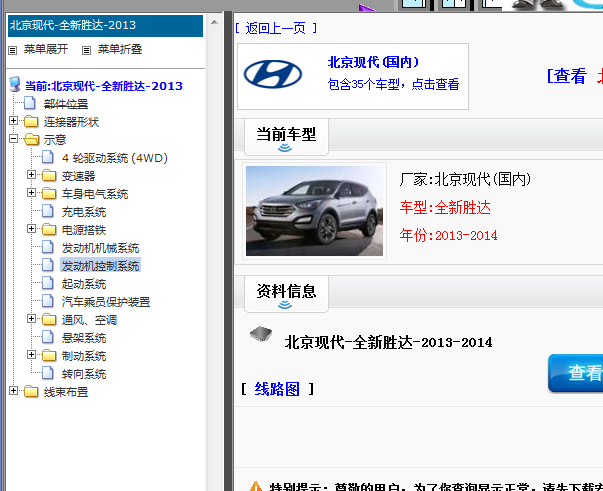The height and width of the screenshot is (491, 603).
Task: Click the page icon for 发动机控制系统
Action: pyautogui.click(x=48, y=265)
